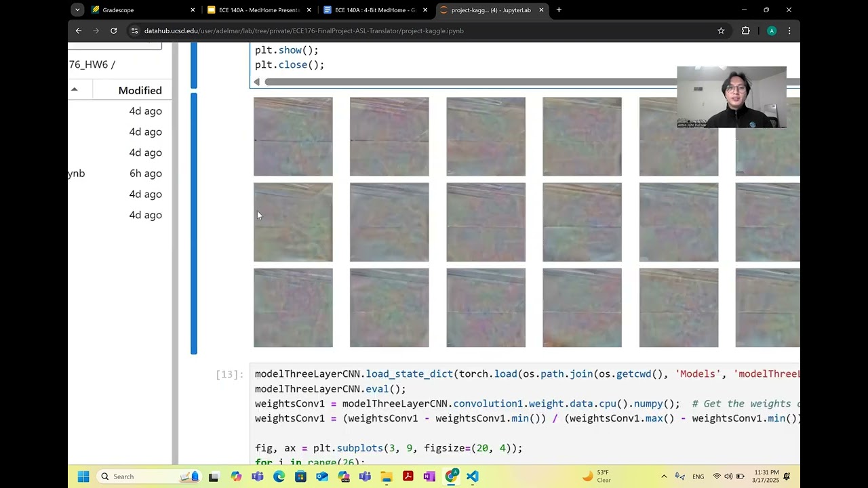Change the ENG input language
The width and height of the screenshot is (868, 488).
pyautogui.click(x=698, y=476)
